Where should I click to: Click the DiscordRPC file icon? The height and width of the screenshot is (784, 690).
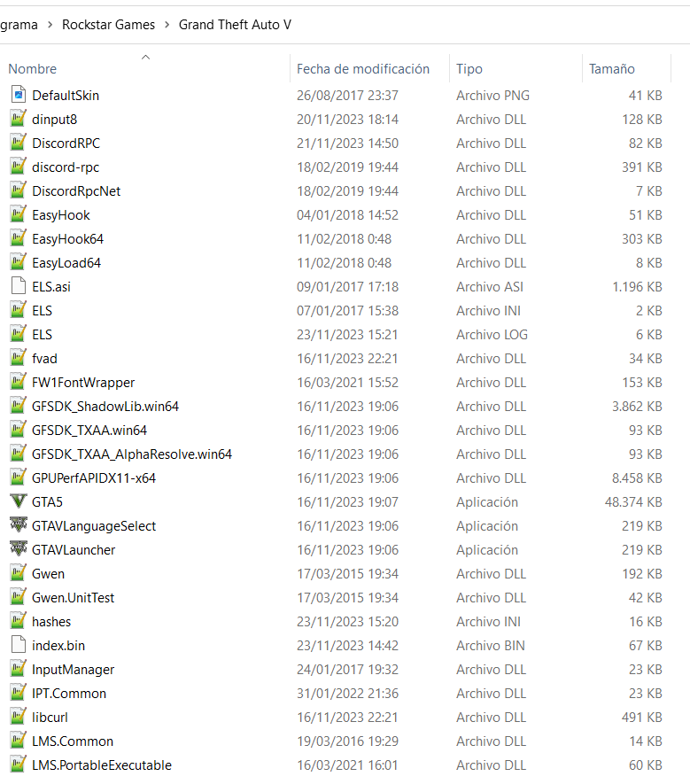click(19, 143)
